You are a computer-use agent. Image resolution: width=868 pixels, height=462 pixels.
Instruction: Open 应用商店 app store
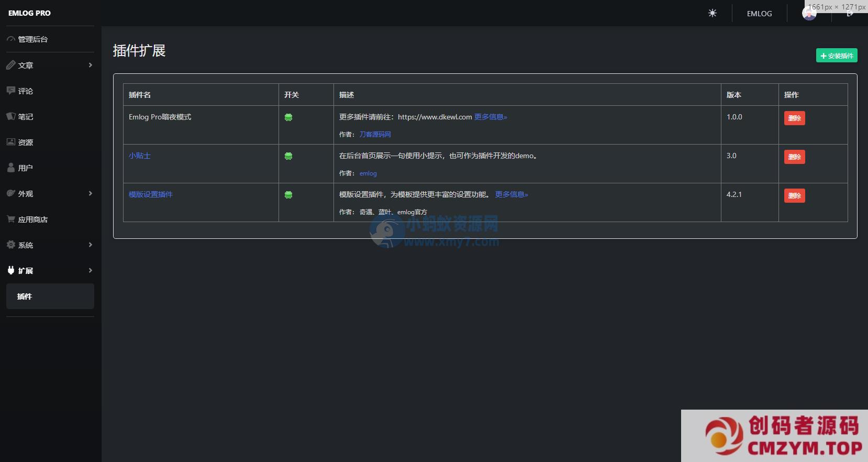pyautogui.click(x=32, y=219)
